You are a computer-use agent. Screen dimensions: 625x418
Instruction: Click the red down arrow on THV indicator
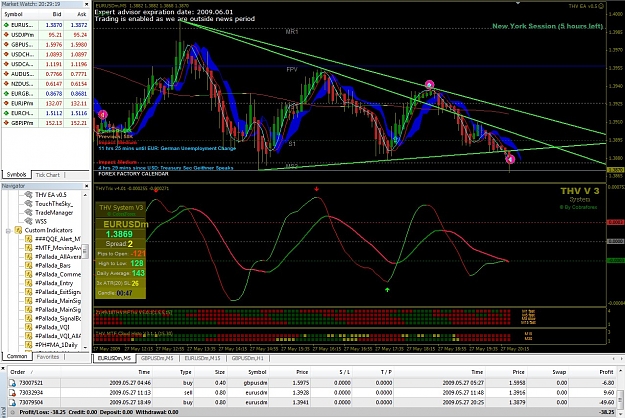pyautogui.click(x=316, y=189)
